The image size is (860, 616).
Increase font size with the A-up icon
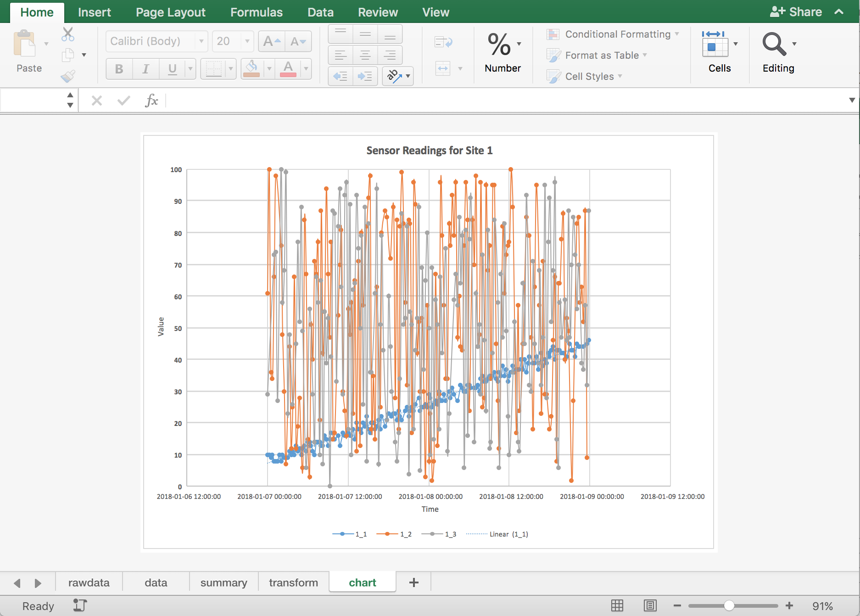coord(272,41)
